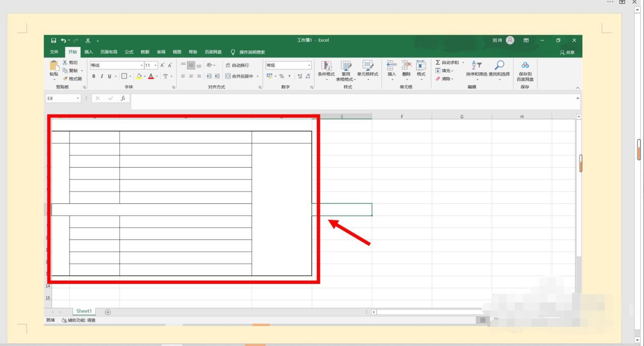Select the Sheet1 worksheet tab
The height and width of the screenshot is (346, 644).
pyautogui.click(x=84, y=311)
